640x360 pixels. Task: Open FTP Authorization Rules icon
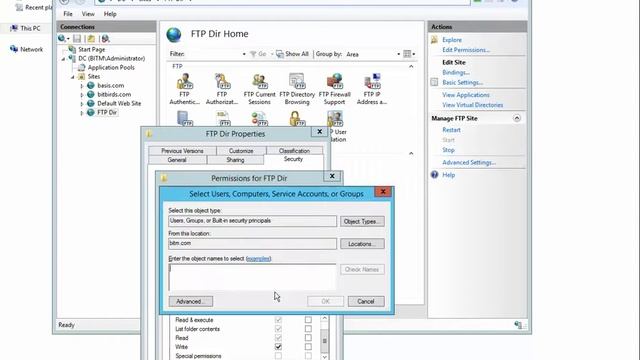222,81
